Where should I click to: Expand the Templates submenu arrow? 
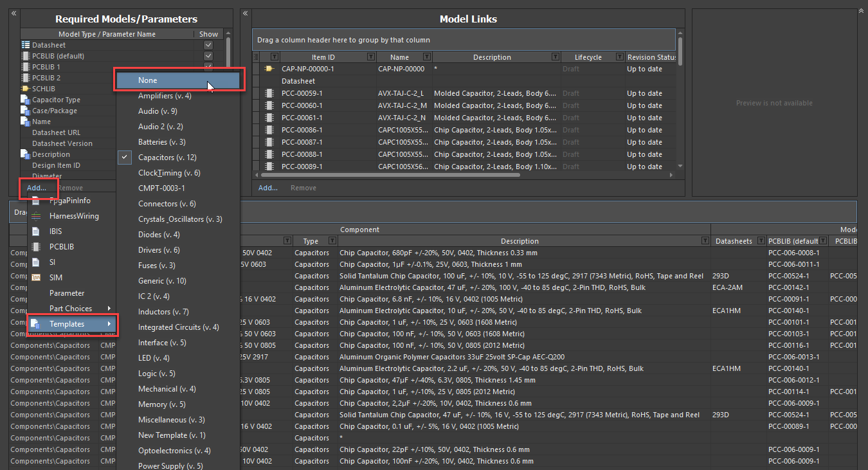pyautogui.click(x=109, y=324)
